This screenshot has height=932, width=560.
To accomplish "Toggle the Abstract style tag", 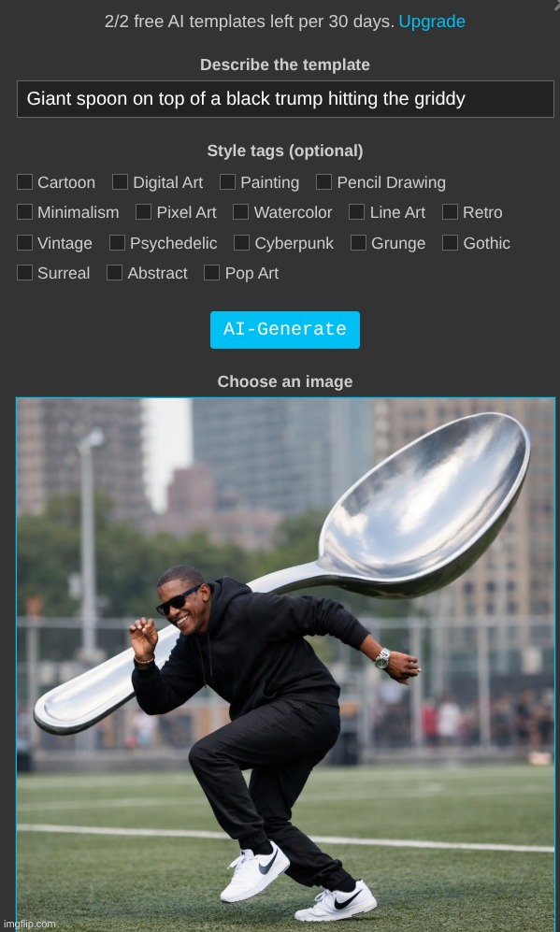I will [114, 273].
